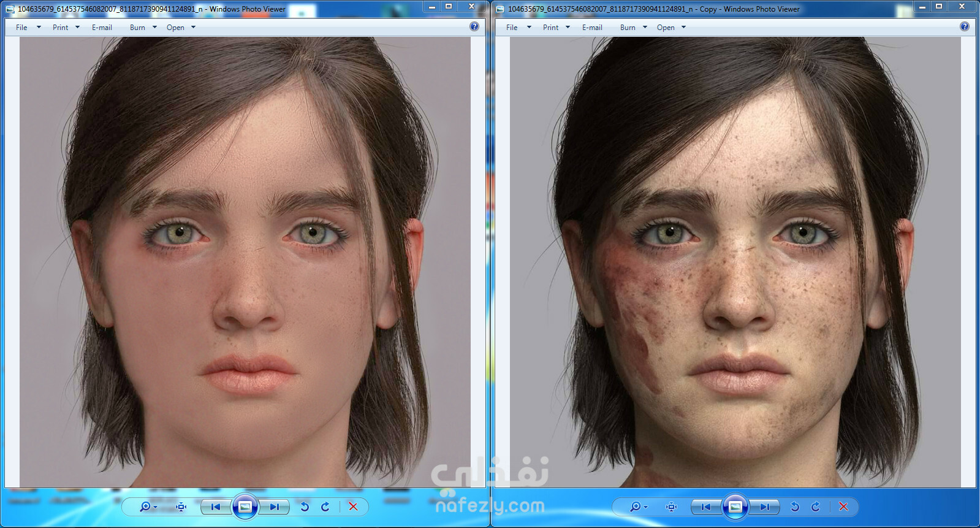Expand Print dropdown arrow in left viewer
Screen dimensions: 980x528
[77, 28]
